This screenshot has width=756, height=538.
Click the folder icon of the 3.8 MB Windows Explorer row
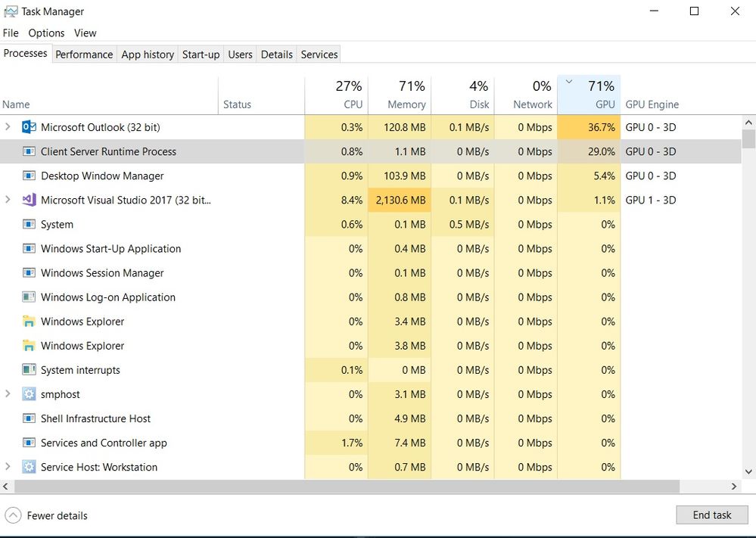29,346
